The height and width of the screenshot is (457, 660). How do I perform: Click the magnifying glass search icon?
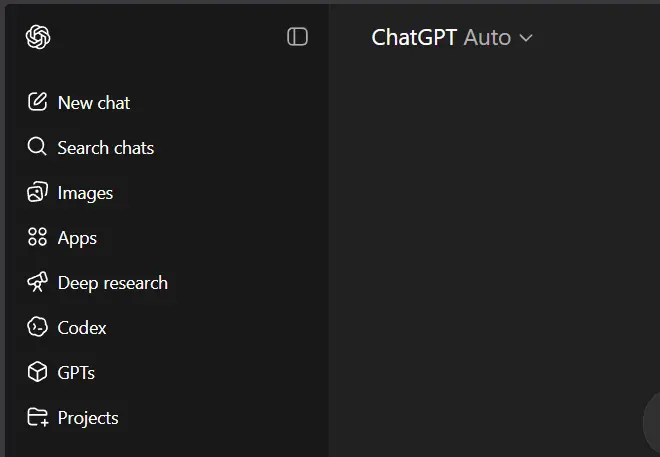tap(37, 147)
